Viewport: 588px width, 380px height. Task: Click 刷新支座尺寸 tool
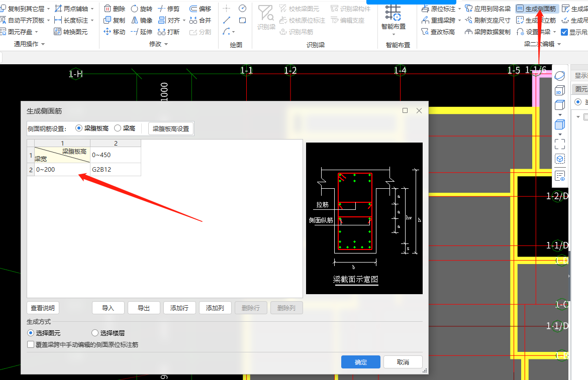(x=487, y=20)
